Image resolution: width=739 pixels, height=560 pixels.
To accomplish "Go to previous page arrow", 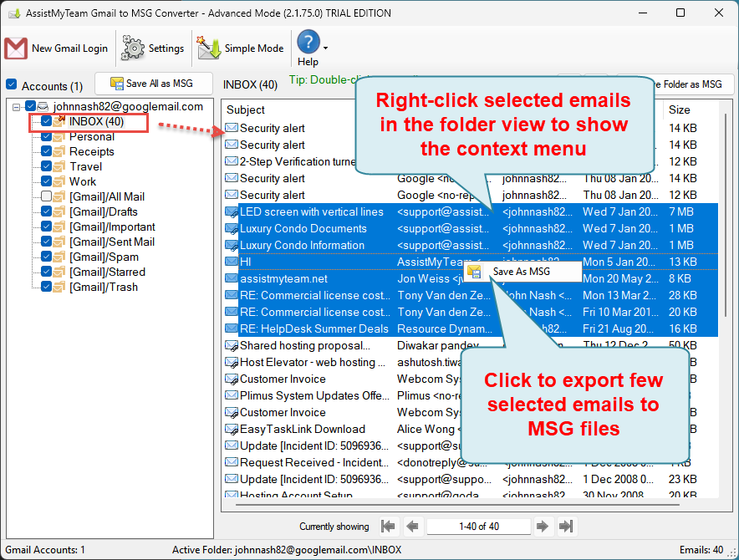I will [412, 526].
